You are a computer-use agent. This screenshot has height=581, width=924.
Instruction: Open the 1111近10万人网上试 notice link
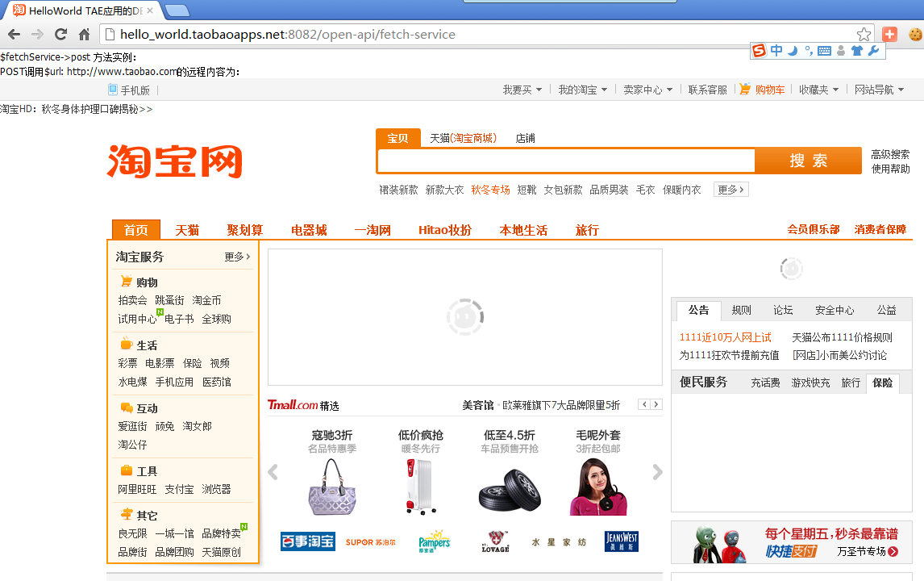point(725,337)
